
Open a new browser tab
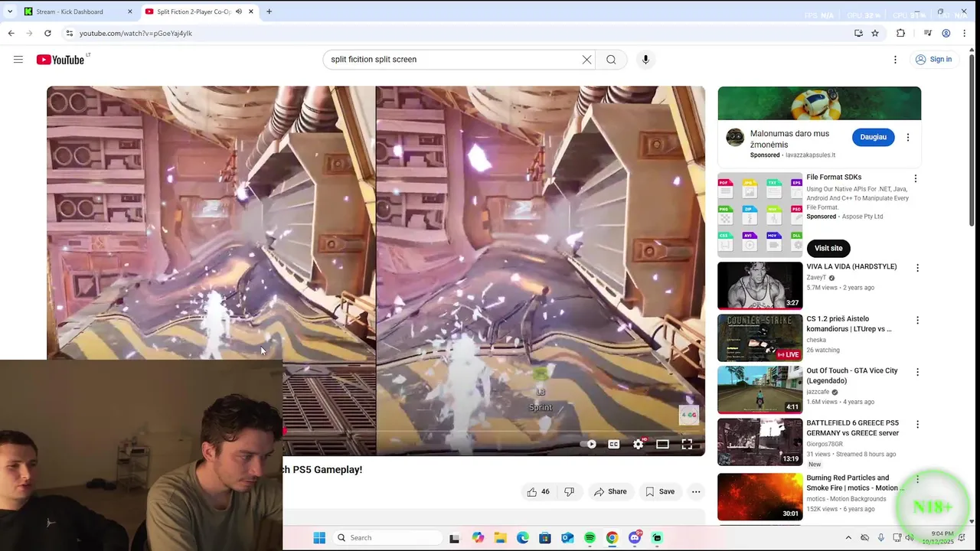(x=269, y=11)
